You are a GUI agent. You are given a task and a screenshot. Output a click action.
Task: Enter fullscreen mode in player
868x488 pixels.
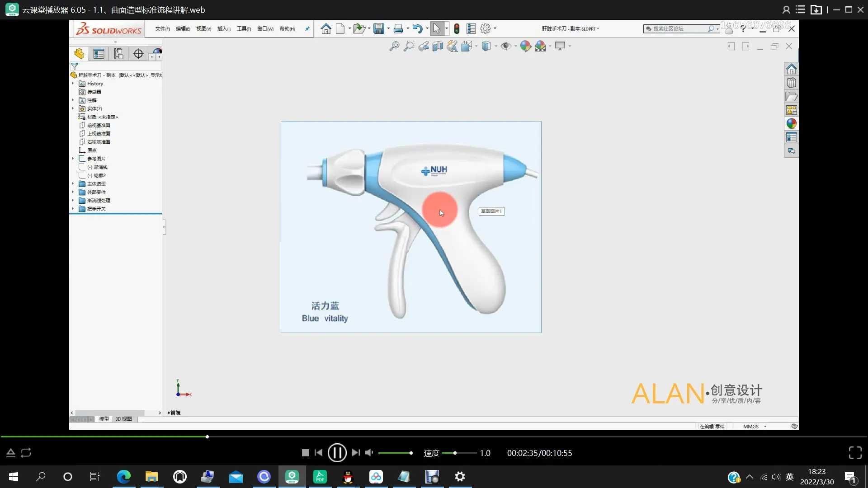(855, 453)
